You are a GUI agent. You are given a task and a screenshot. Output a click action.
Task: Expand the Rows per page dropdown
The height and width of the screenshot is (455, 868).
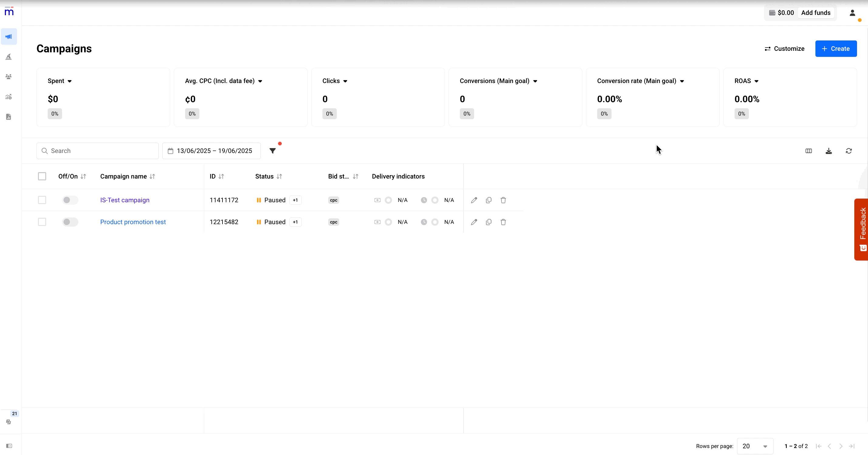[x=754, y=446]
